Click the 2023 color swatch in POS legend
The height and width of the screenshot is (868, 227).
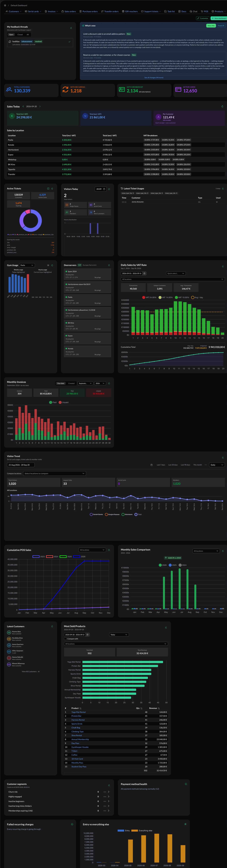point(36,557)
